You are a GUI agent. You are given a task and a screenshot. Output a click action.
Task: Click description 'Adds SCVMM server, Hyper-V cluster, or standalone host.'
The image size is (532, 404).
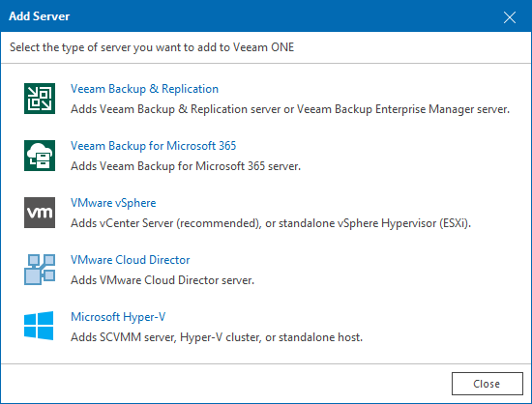point(217,337)
